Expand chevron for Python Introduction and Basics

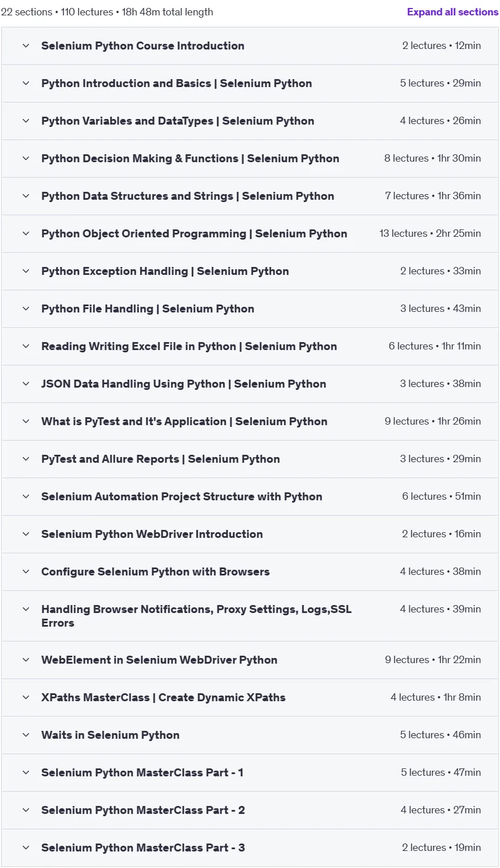click(x=26, y=83)
